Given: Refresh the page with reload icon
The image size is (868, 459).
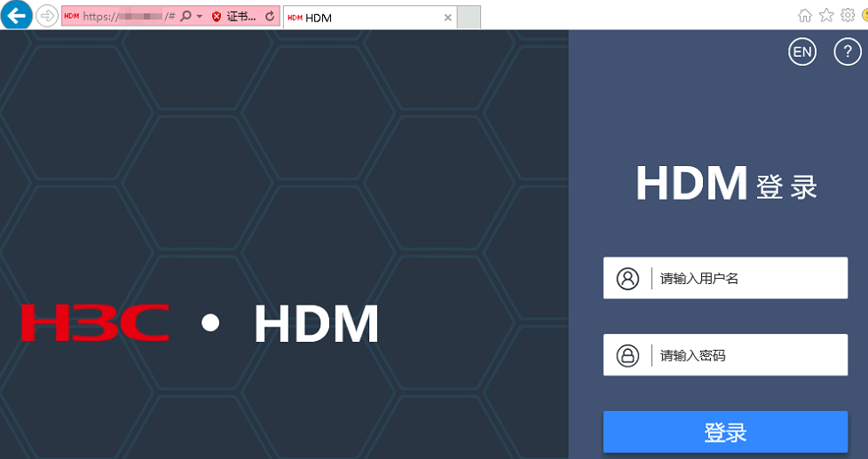Looking at the screenshot, I should [270, 16].
